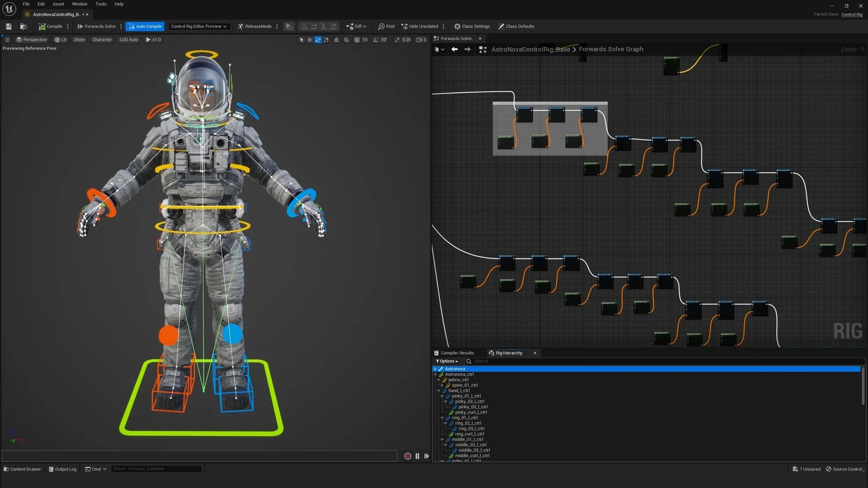
Task: Open the Content Drawer
Action: click(22, 469)
